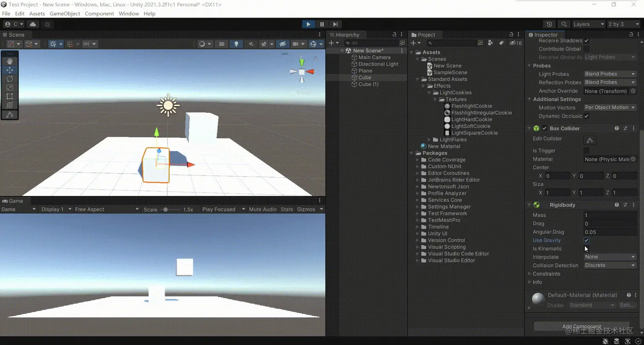Click the Box Collider Edit Collider icon button
This screenshot has width=644, height=345.
coord(590,140)
